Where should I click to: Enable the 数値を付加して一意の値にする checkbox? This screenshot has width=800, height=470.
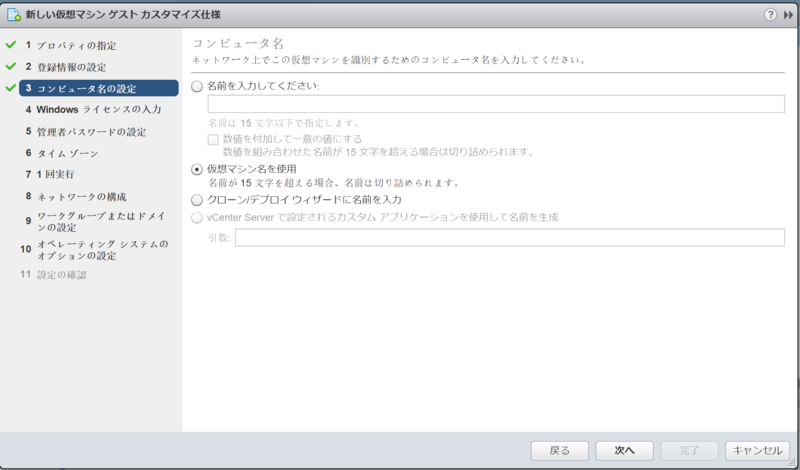[x=213, y=140]
